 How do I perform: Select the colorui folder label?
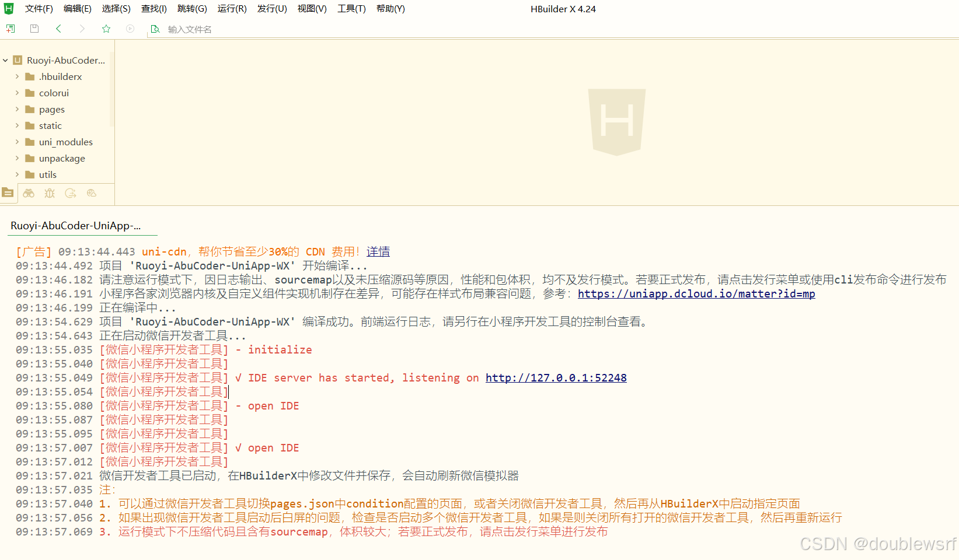pos(54,93)
